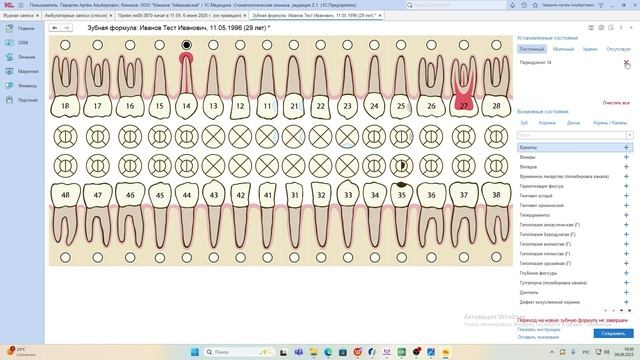Click the Windows taskbar search box

(x=239, y=352)
